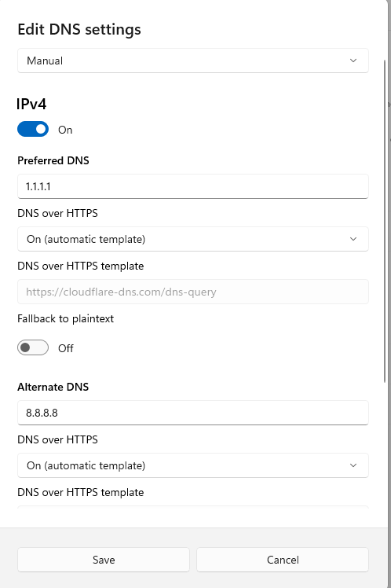The width and height of the screenshot is (391, 588).
Task: Open the Manual DNS mode dropdown
Action: point(193,61)
